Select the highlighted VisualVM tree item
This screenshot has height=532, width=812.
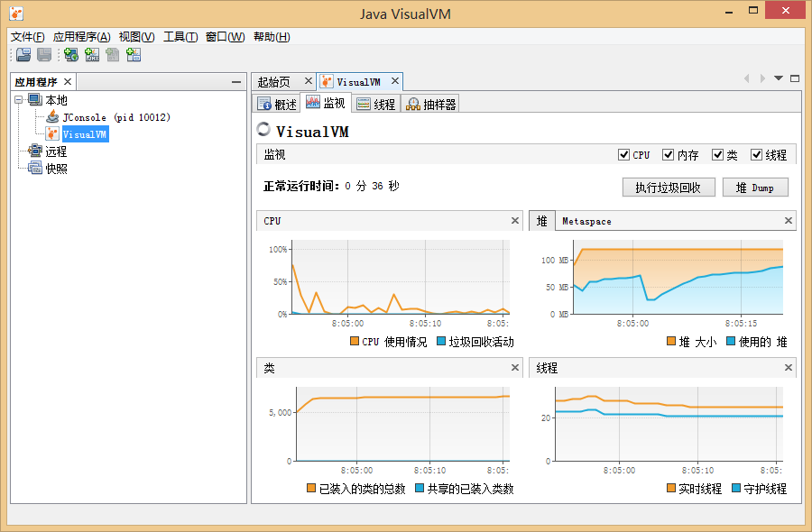85,134
